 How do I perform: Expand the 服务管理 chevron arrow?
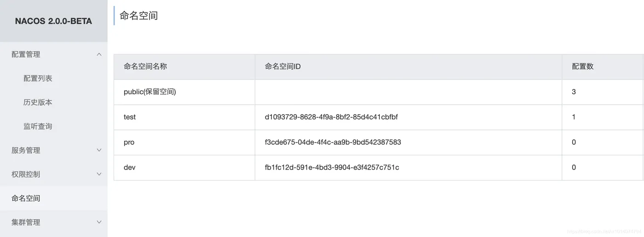(99, 150)
